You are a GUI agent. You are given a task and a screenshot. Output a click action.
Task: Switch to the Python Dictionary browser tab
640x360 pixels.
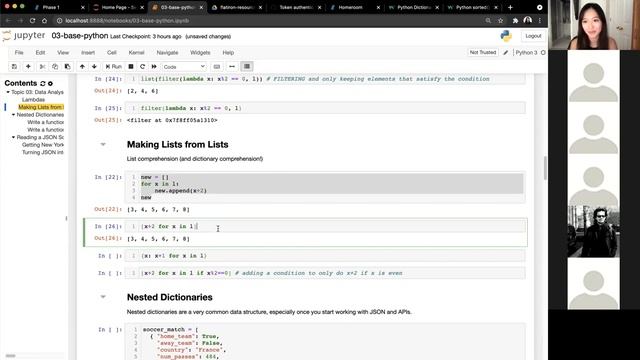[414, 7]
